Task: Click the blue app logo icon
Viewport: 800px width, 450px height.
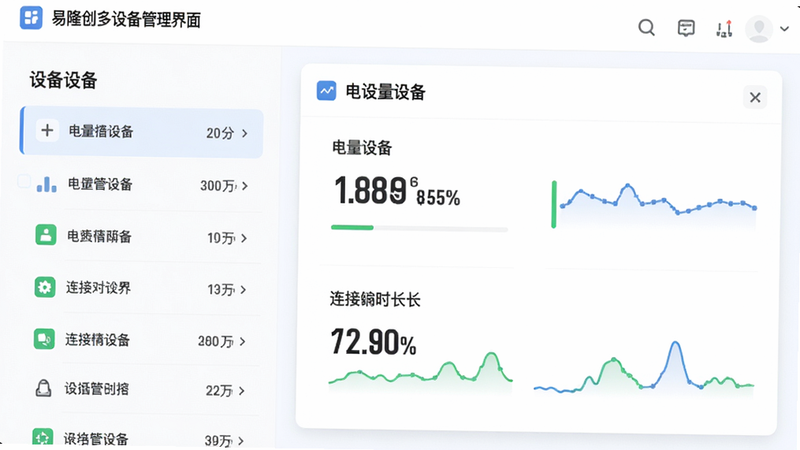Action: tap(31, 17)
